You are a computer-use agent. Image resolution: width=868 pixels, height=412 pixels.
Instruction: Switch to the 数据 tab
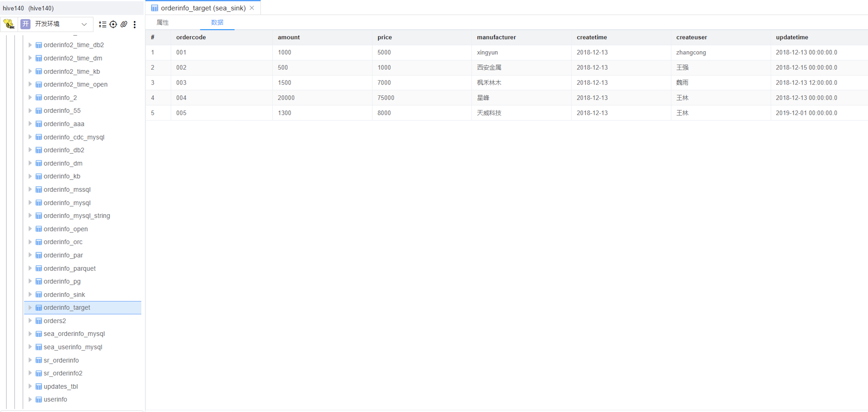pos(217,23)
